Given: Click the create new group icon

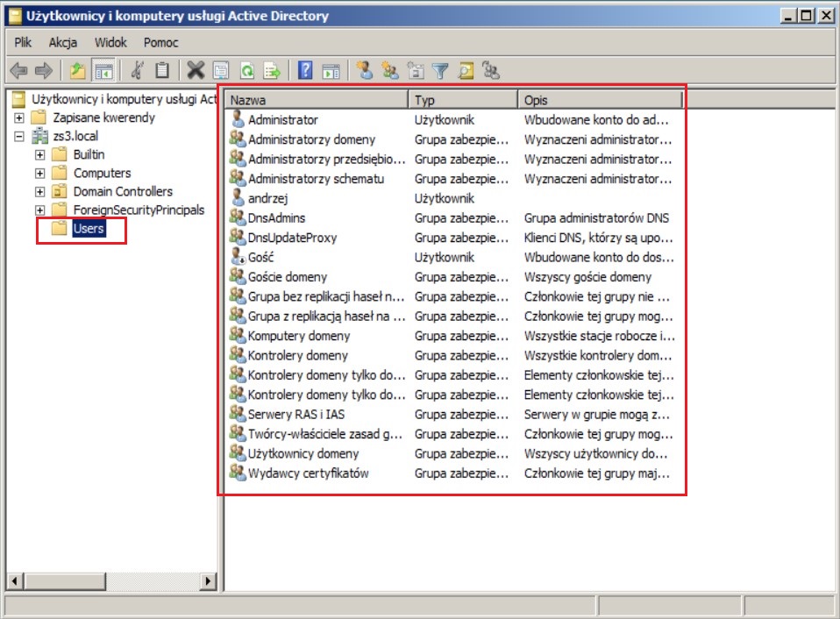Looking at the screenshot, I should (390, 70).
